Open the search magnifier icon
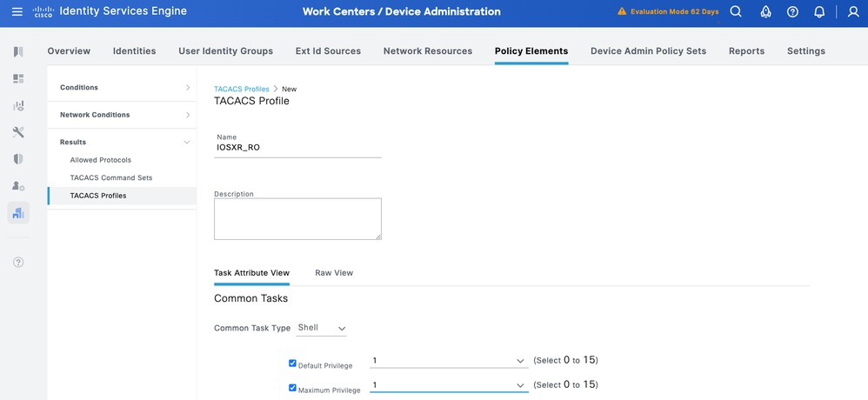868x400 pixels. click(x=736, y=11)
